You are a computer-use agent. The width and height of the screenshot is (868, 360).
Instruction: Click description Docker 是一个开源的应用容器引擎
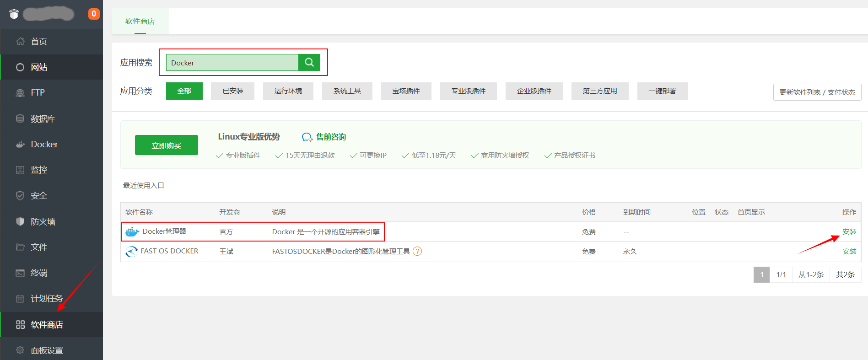[x=326, y=232]
